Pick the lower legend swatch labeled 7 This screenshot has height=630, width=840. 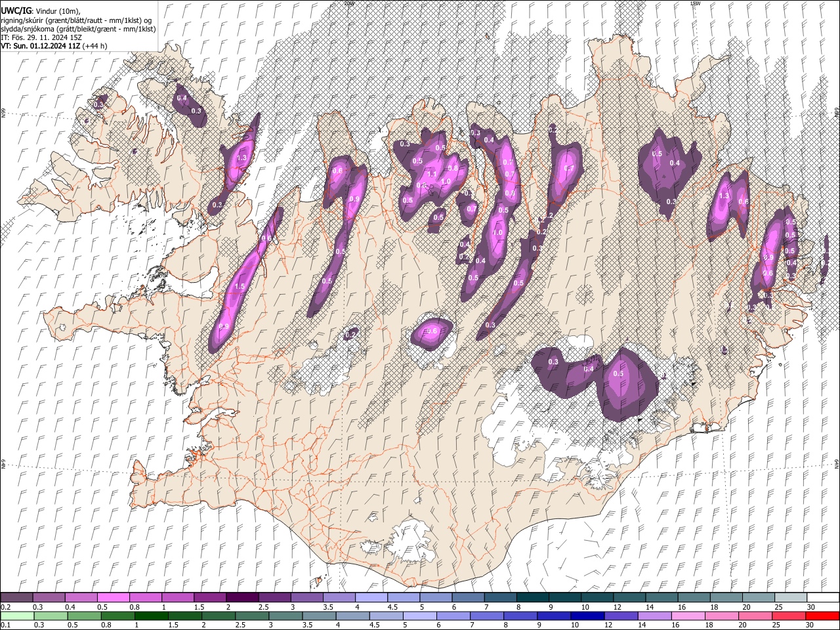point(486,616)
